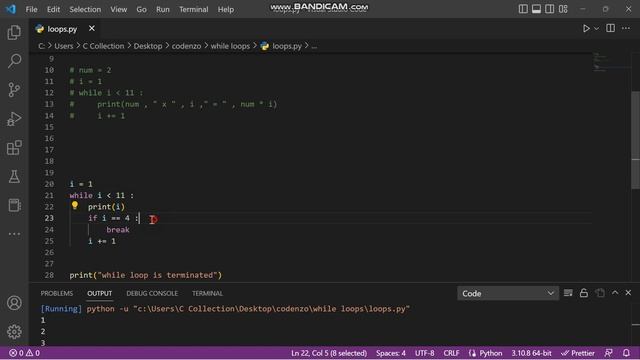The height and width of the screenshot is (360, 640).
Task: Click the VS Code logo application menu
Action: point(11,9)
